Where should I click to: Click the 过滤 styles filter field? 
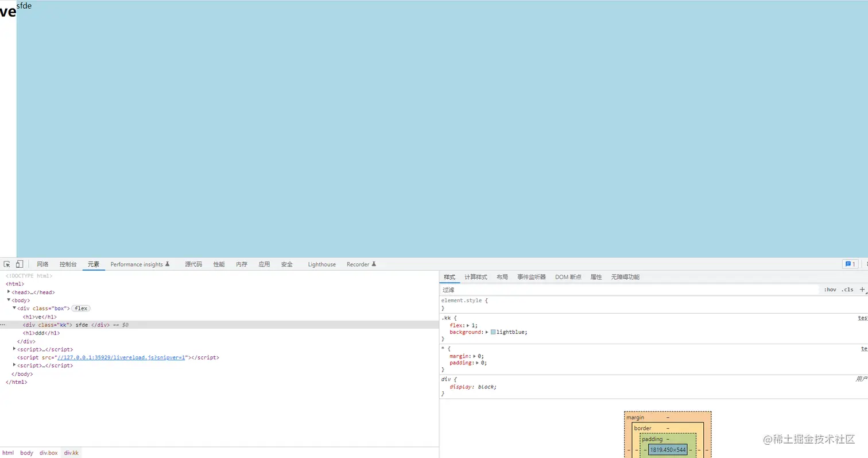click(x=629, y=290)
